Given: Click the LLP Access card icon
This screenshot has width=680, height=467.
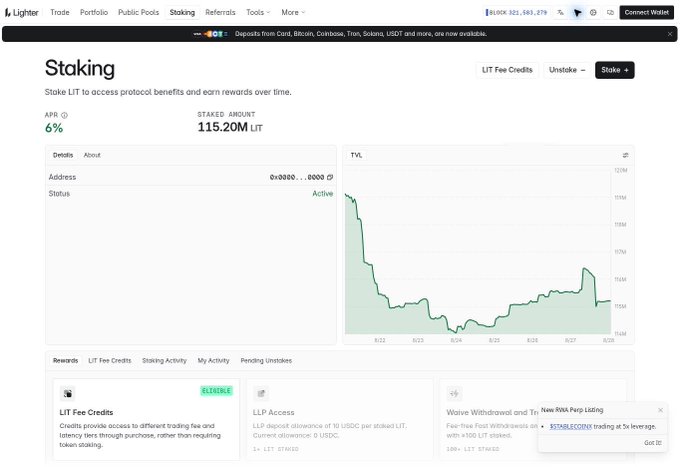Looking at the screenshot, I should [x=261, y=393].
